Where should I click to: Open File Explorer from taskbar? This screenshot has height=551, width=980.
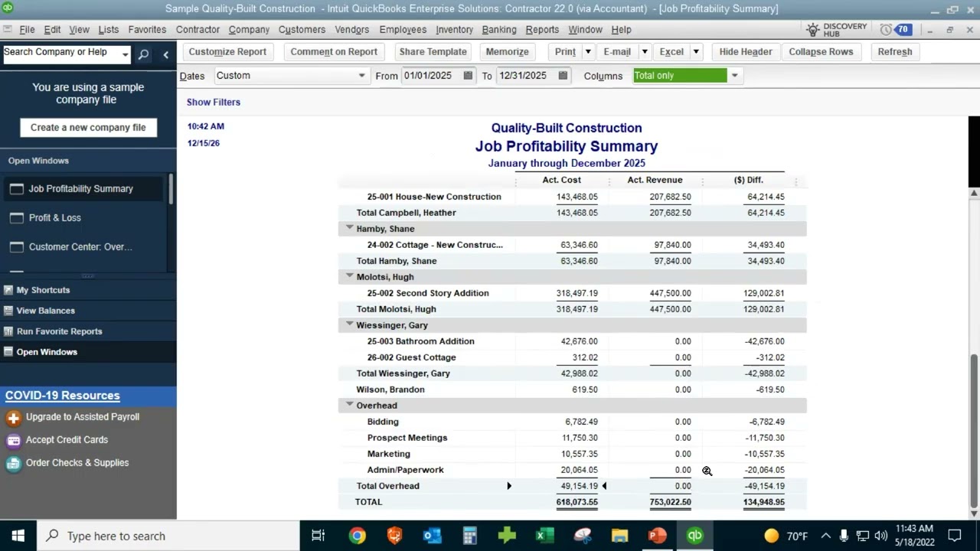[x=619, y=536]
